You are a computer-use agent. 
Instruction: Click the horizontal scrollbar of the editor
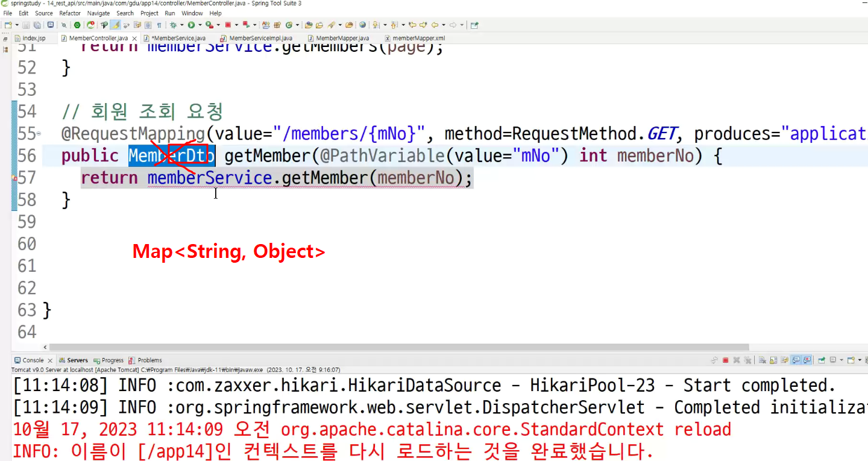[399, 347]
